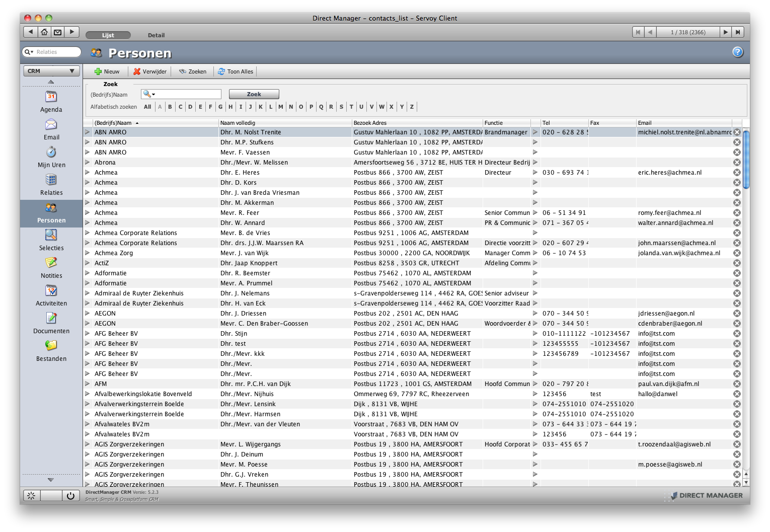Filter contacts by letter Z

pos(412,107)
